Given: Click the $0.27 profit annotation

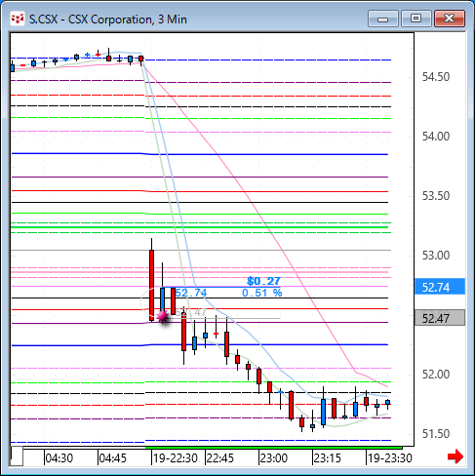Looking at the screenshot, I should 263,281.
